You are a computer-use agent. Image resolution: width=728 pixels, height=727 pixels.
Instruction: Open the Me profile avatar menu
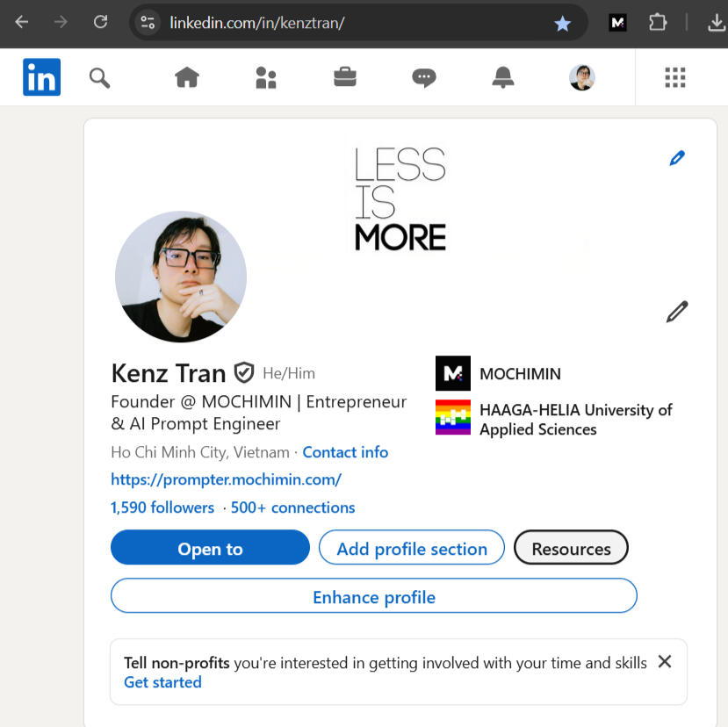coord(581,78)
